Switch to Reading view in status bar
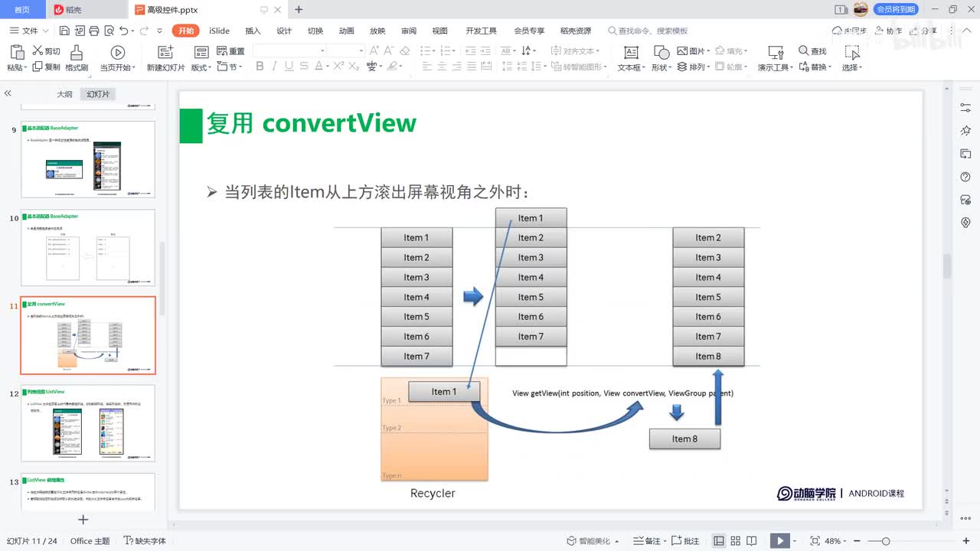 [x=752, y=540]
